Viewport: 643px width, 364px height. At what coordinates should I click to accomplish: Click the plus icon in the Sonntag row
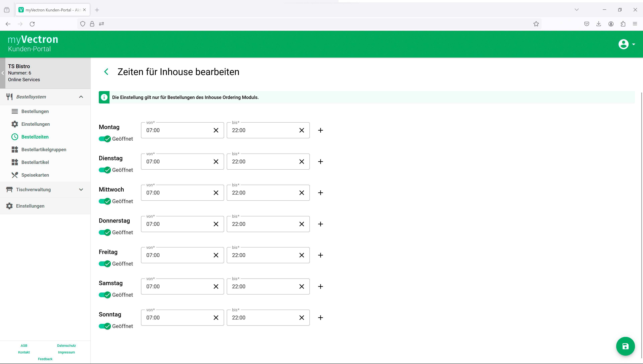pyautogui.click(x=320, y=317)
